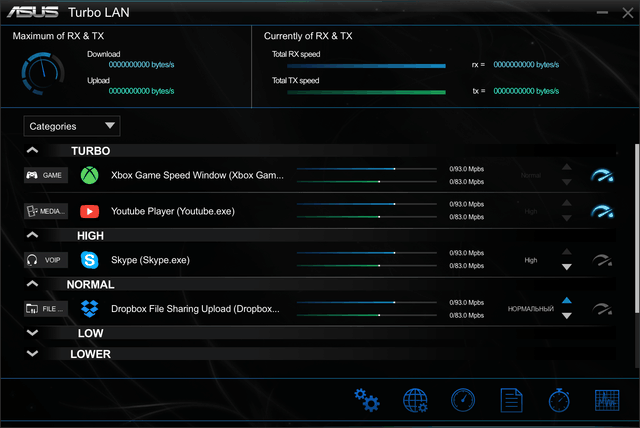Click the Youtube Player app icon

point(89,211)
